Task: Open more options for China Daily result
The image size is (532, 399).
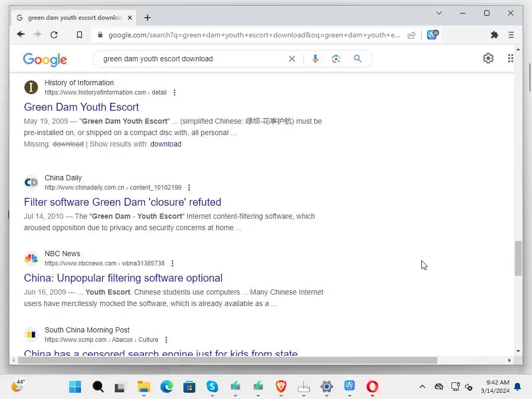Action: (x=189, y=187)
